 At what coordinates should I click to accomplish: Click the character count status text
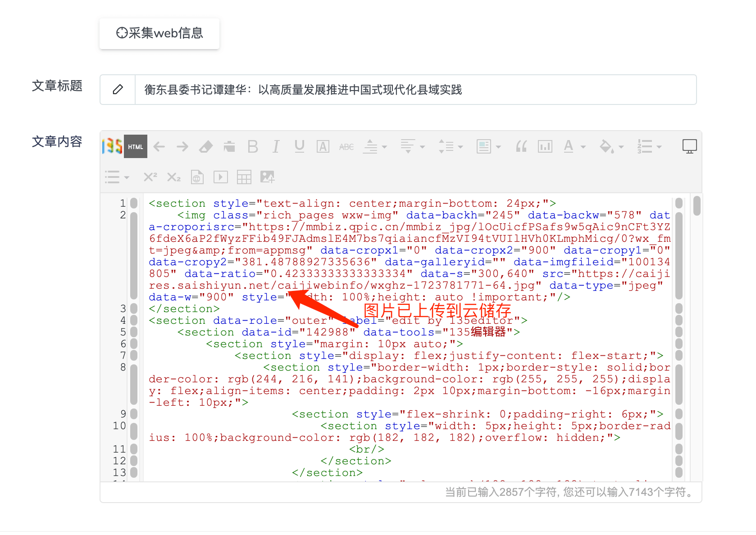[570, 492]
